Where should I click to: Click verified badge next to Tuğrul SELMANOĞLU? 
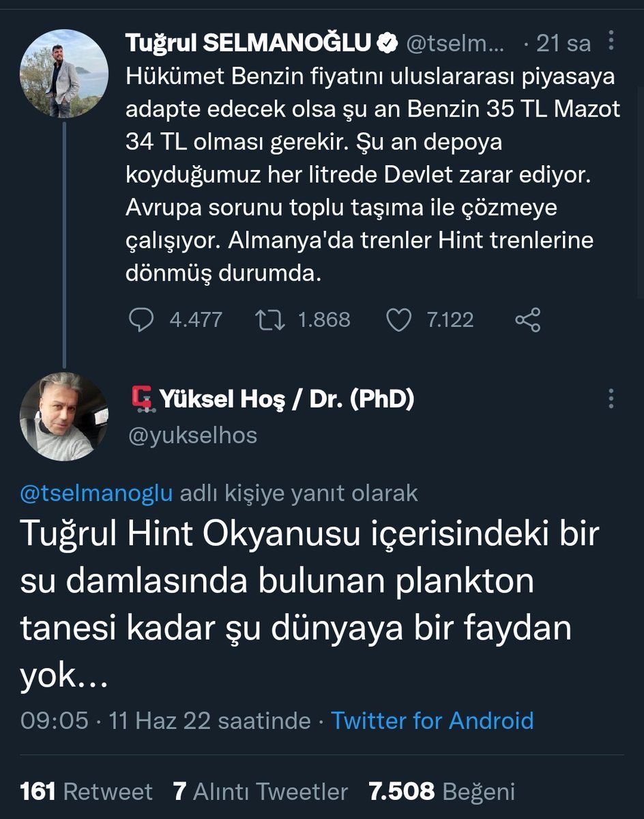(387, 44)
